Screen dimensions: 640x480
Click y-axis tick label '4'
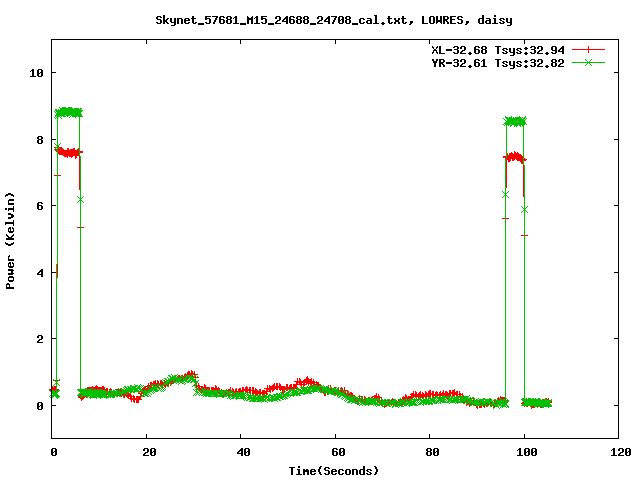(40, 273)
